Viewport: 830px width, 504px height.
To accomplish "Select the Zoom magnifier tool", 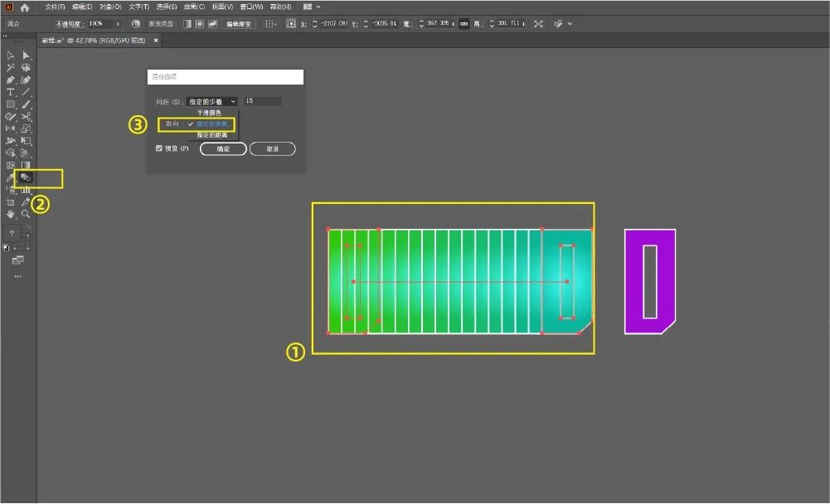I will (x=27, y=214).
